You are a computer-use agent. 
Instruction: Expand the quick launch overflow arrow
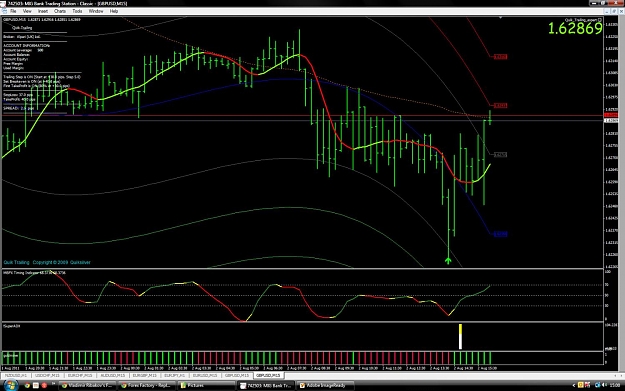click(53, 384)
